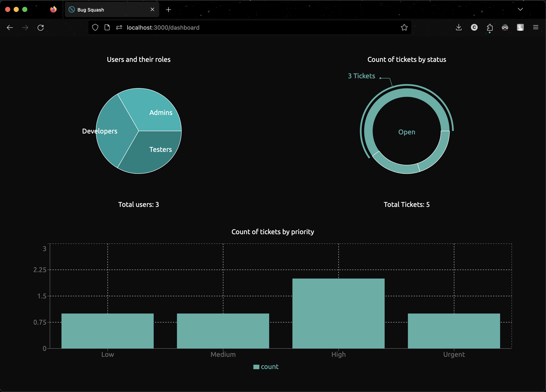Click the 0.75 y-axis label
This screenshot has height=392, width=546.
coord(40,322)
